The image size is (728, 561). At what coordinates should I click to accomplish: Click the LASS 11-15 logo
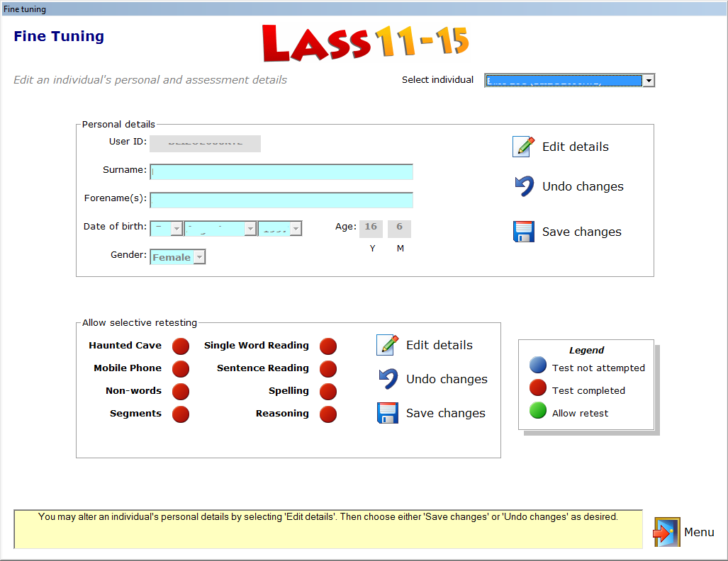click(x=365, y=42)
